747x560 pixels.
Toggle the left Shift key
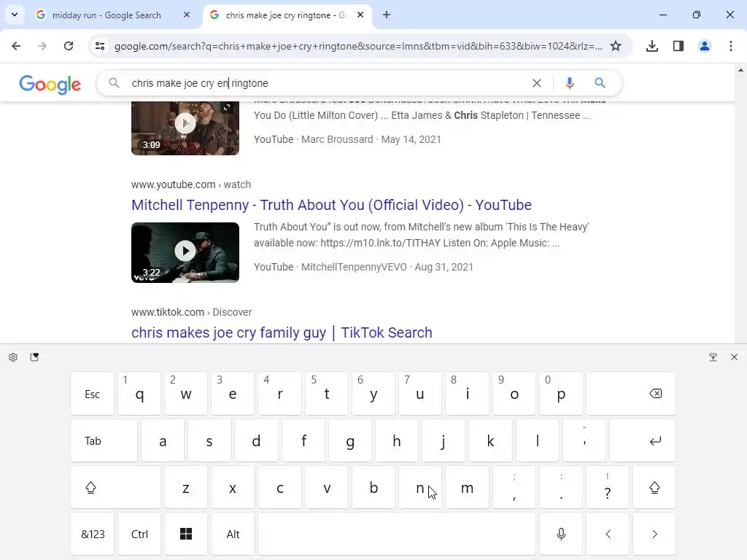(x=116, y=487)
